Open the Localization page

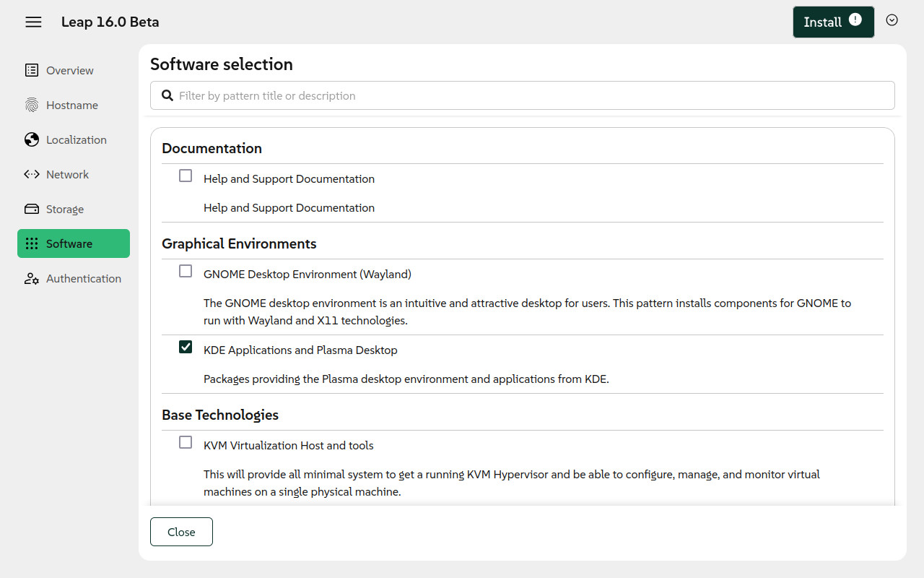76,139
